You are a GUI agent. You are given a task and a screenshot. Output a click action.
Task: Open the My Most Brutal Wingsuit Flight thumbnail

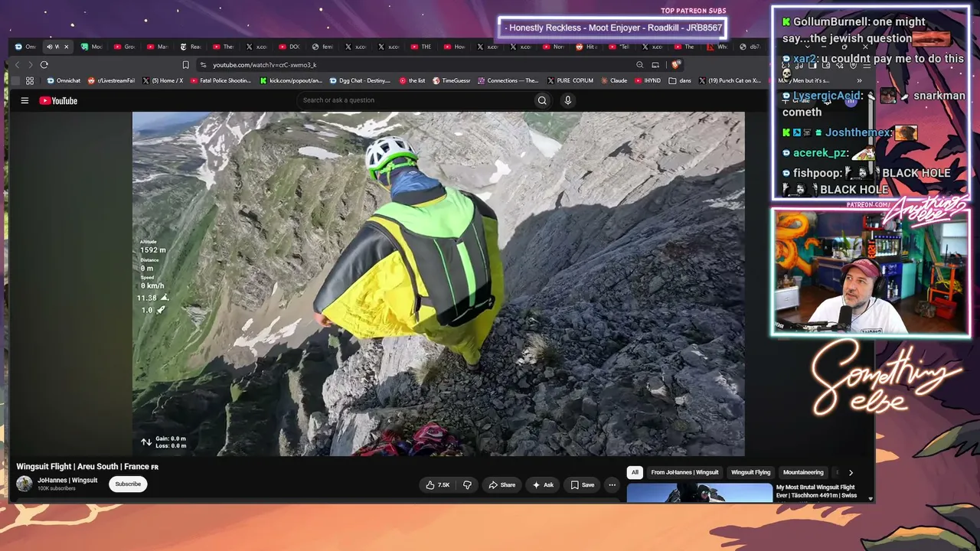(700, 493)
